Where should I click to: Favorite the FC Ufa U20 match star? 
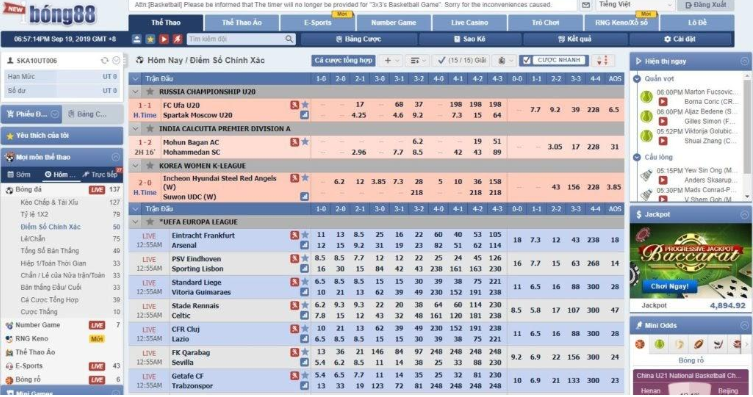(x=305, y=105)
